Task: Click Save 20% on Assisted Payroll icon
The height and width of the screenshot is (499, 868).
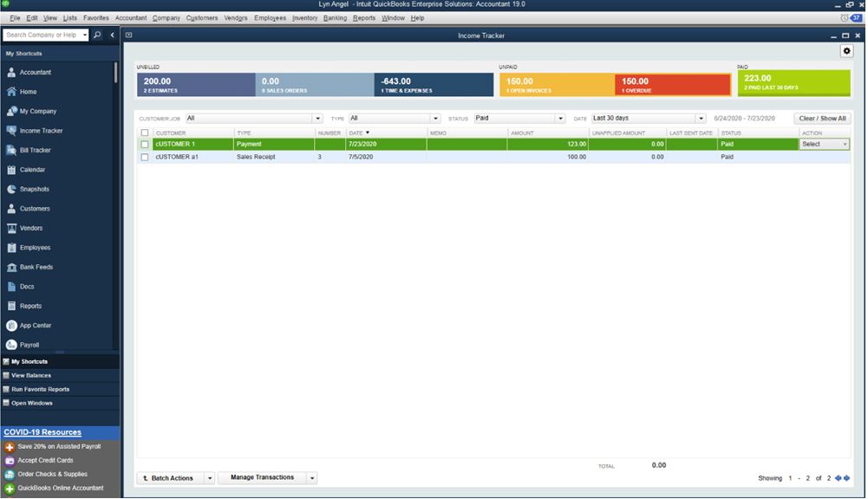Action: (10, 447)
